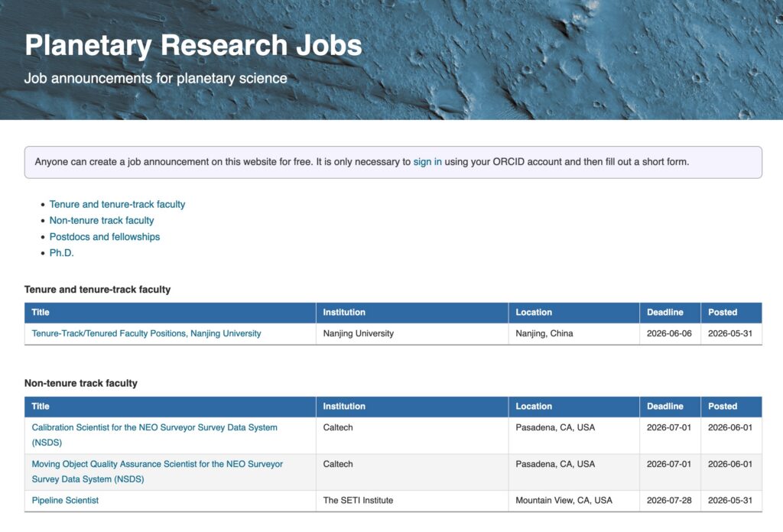Open the Planetary Research Jobs site title
Viewport: 783px width, 532px height.
point(193,45)
